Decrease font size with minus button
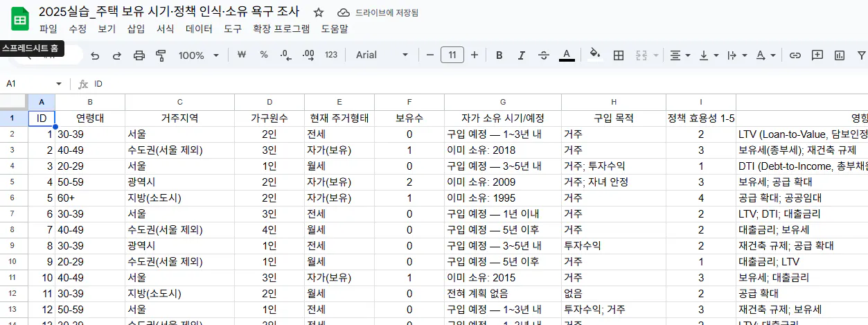The image size is (868, 325). (x=429, y=55)
